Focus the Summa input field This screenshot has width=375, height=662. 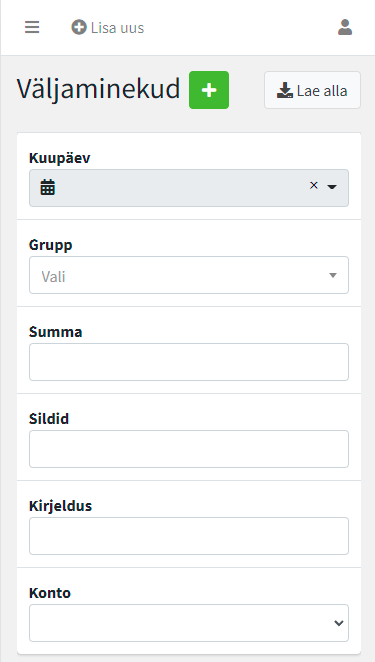[189, 362]
